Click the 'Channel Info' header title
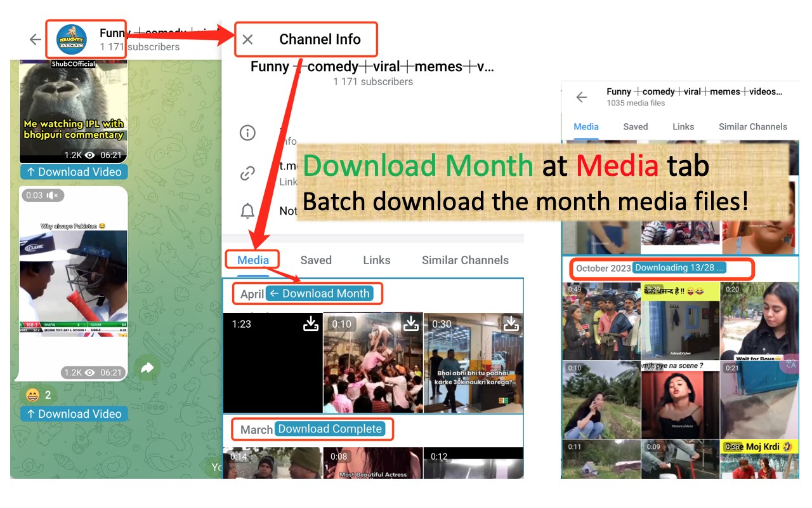Viewport: 812px width, 508px height. [320, 39]
